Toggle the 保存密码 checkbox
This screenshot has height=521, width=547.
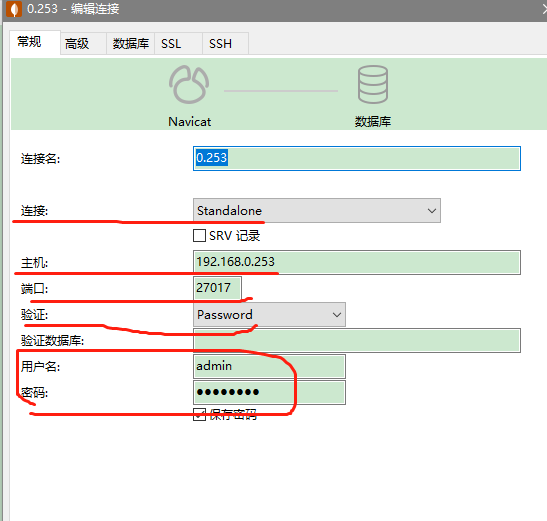pos(199,415)
